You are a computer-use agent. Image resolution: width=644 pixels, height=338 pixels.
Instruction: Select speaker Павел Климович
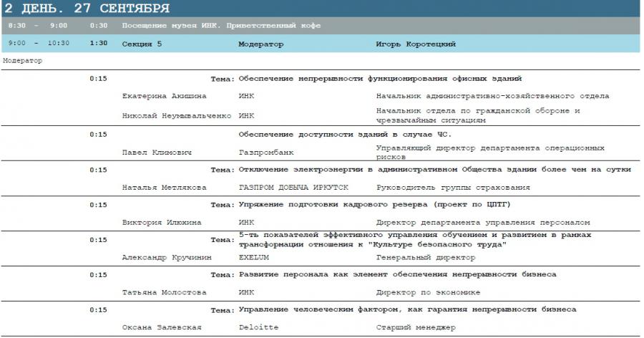tap(153, 152)
